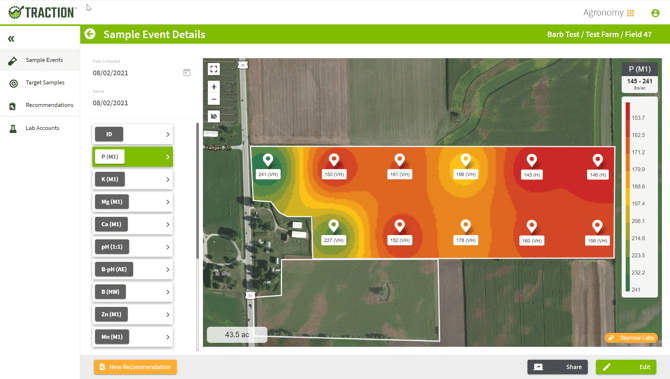Expand the B-pH (AE) attribute row
The height and width of the screenshot is (379, 670).
pyautogui.click(x=132, y=269)
